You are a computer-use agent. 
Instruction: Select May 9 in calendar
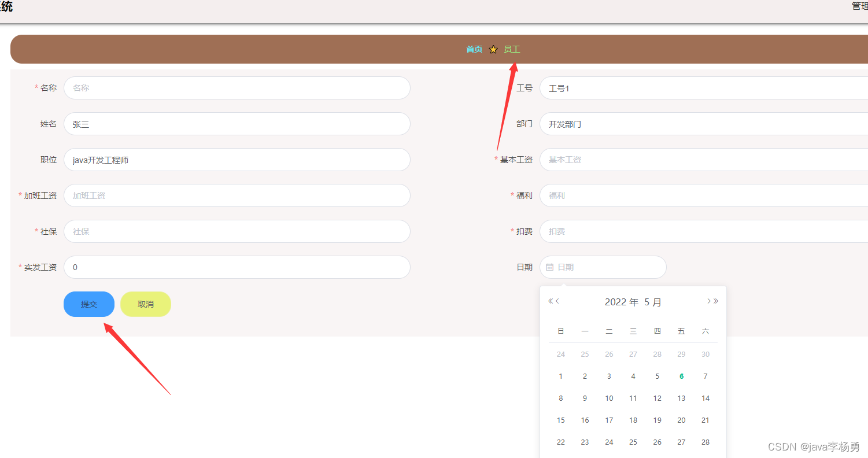[585, 398]
